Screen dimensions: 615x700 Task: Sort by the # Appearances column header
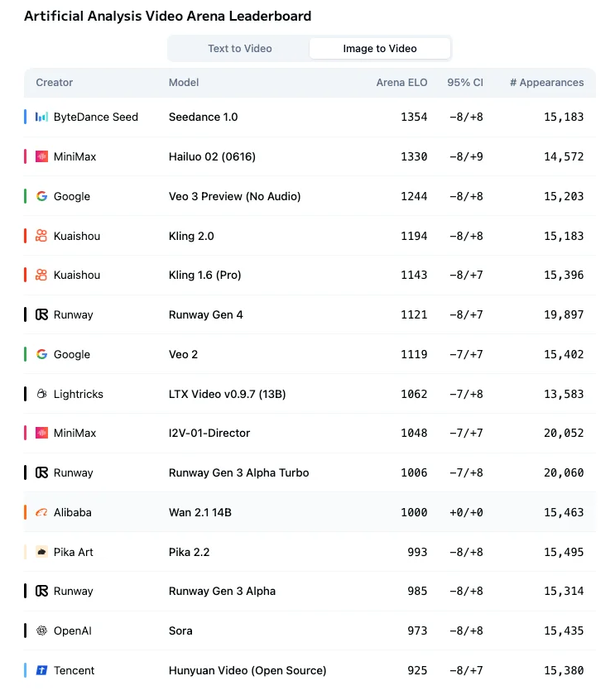[546, 83]
